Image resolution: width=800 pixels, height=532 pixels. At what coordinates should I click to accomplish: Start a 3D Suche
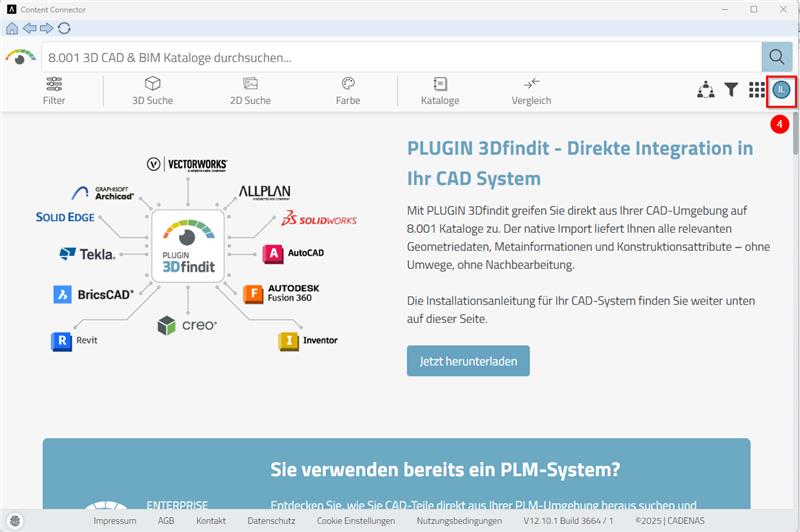click(152, 91)
